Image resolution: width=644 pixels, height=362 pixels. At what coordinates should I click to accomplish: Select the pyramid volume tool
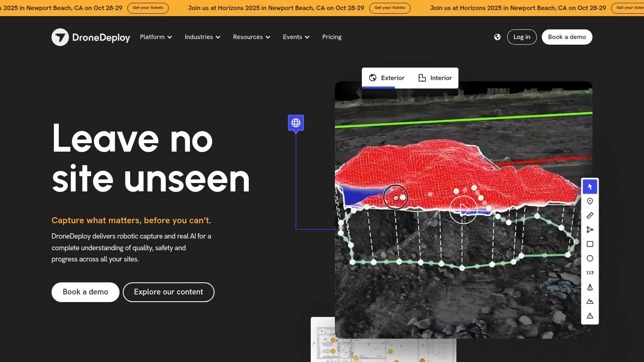[590, 287]
